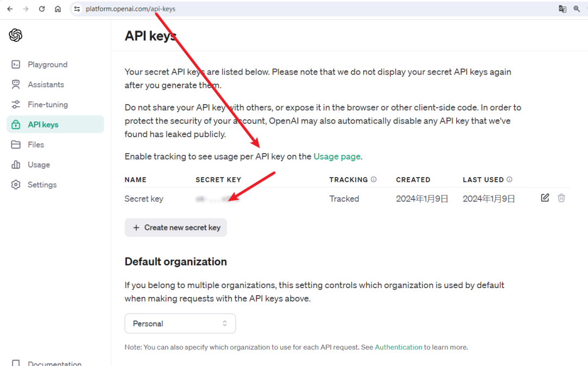Viewport: 588px width, 366px height.
Task: Click the LAST USED column header
Action: coord(483,180)
